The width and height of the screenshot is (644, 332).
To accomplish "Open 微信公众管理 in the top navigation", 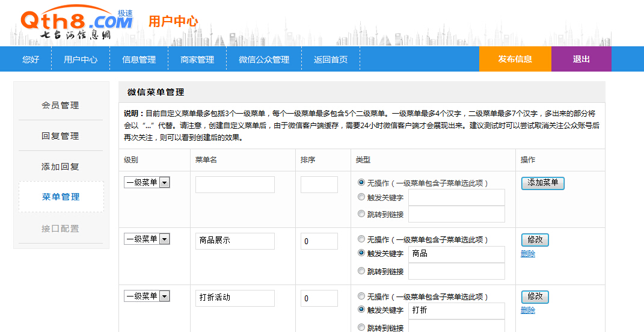I will [x=264, y=60].
